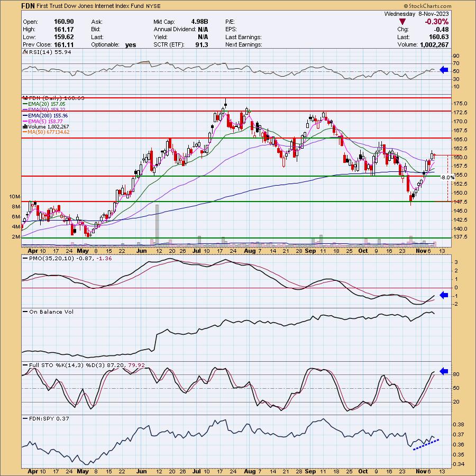Screen dimensions: 476x476
Task: Click the blue arrow in the RSI panel
Action: 444,70
